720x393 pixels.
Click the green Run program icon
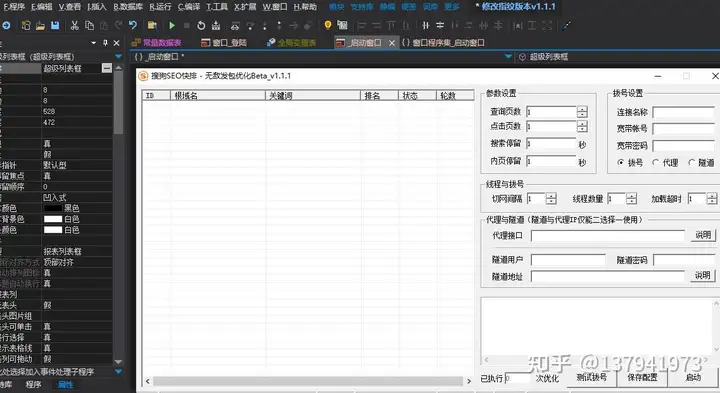[172, 26]
